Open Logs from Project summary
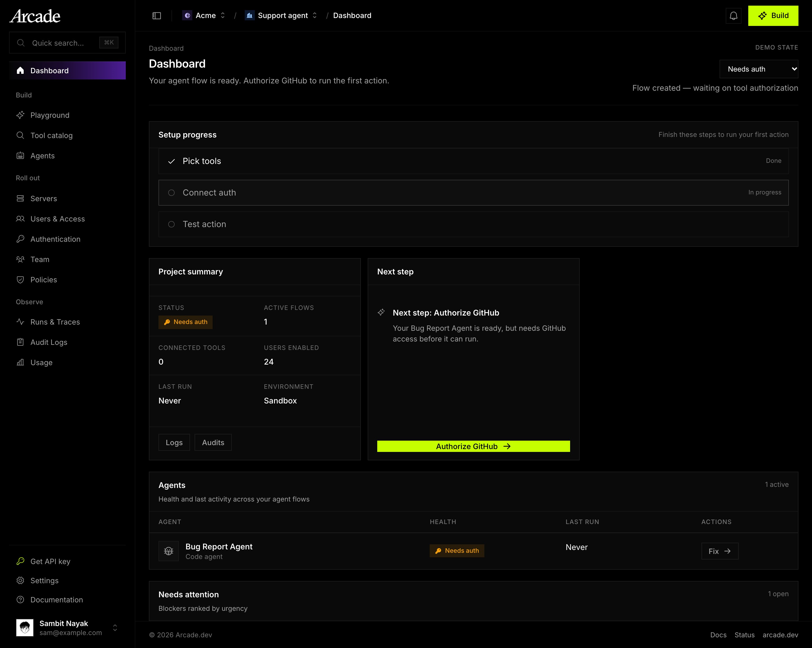The width and height of the screenshot is (812, 648). click(174, 443)
